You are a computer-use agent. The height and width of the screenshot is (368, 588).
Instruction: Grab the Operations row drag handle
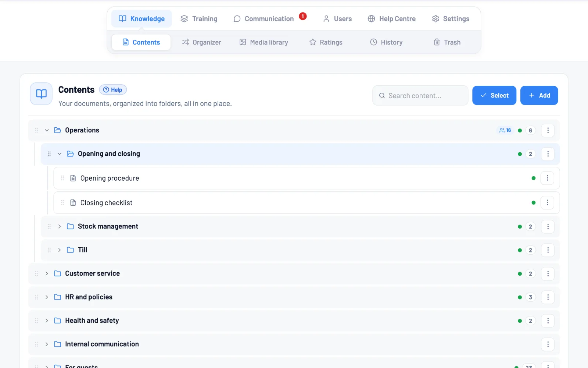tap(36, 130)
